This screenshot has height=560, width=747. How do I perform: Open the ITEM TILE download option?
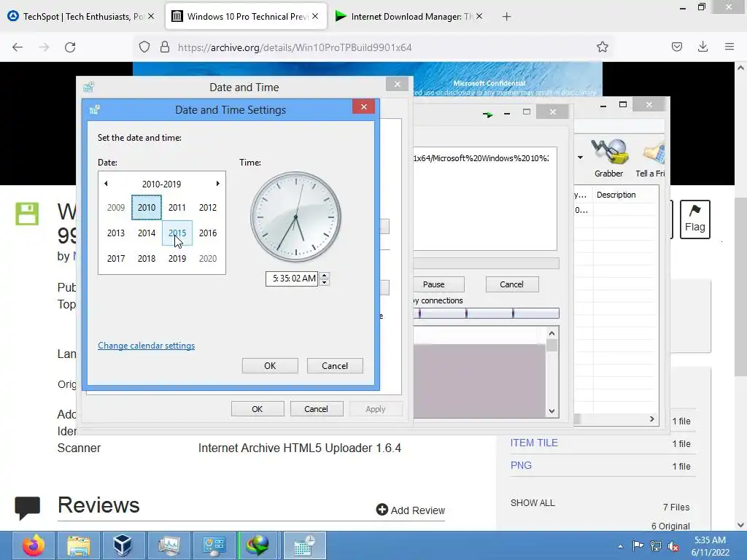534,443
